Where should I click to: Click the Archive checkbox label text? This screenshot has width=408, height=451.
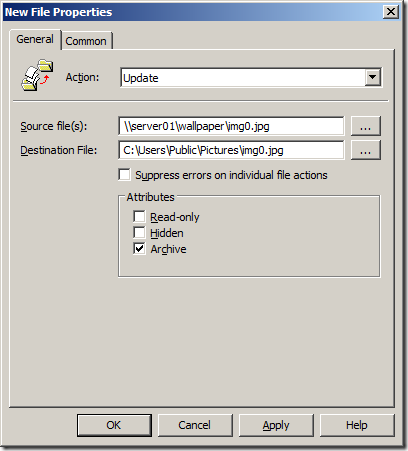[168, 249]
